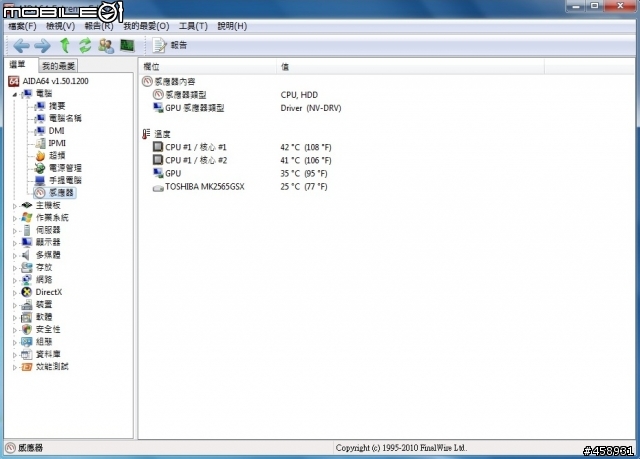Open the 檢視(V) menu
The height and width of the screenshot is (459, 640).
(x=60, y=26)
